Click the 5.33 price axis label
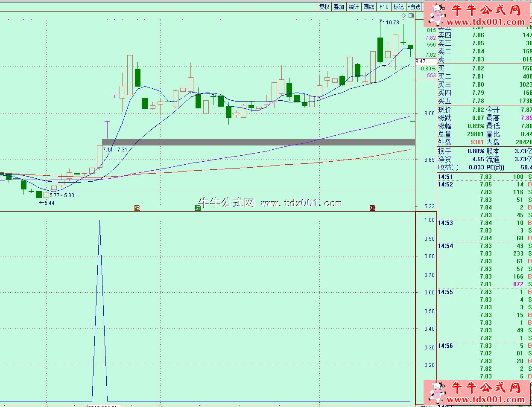 click(430, 206)
